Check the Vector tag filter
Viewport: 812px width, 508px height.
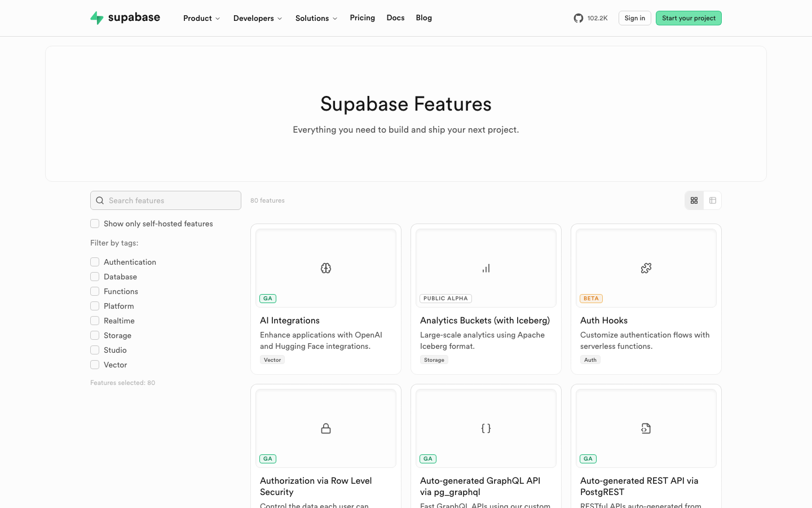pyautogui.click(x=95, y=365)
